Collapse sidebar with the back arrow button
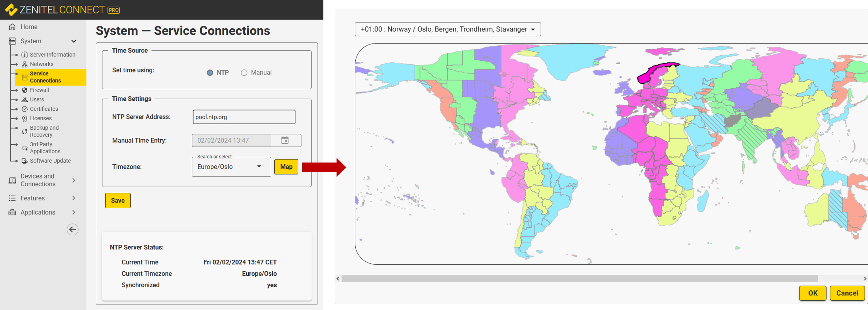This screenshot has width=868, height=310. tap(72, 229)
